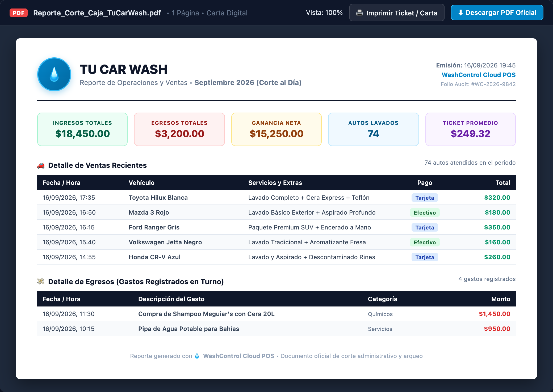The image size is (553, 392).
Task: Open the footer WashControl Cloud POS link
Action: 238,356
